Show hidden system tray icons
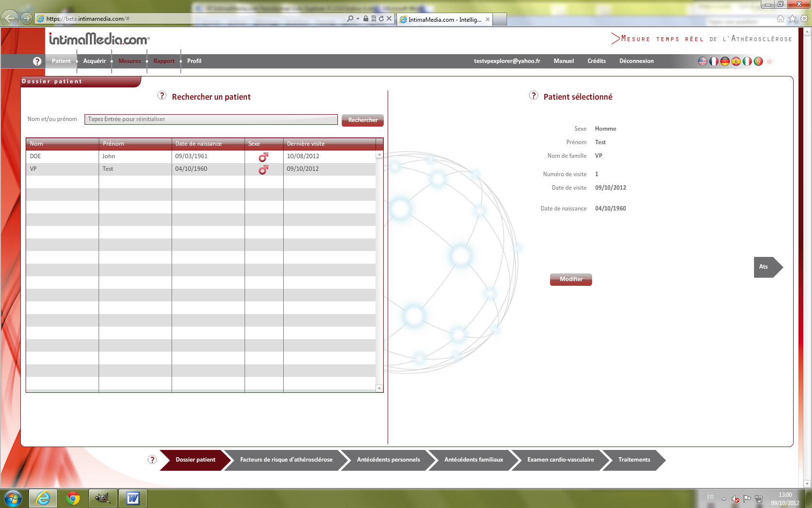 [724, 499]
